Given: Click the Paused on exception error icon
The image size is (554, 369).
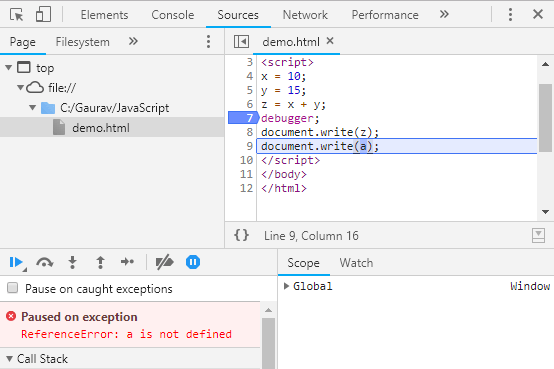Looking at the screenshot, I should (x=11, y=316).
